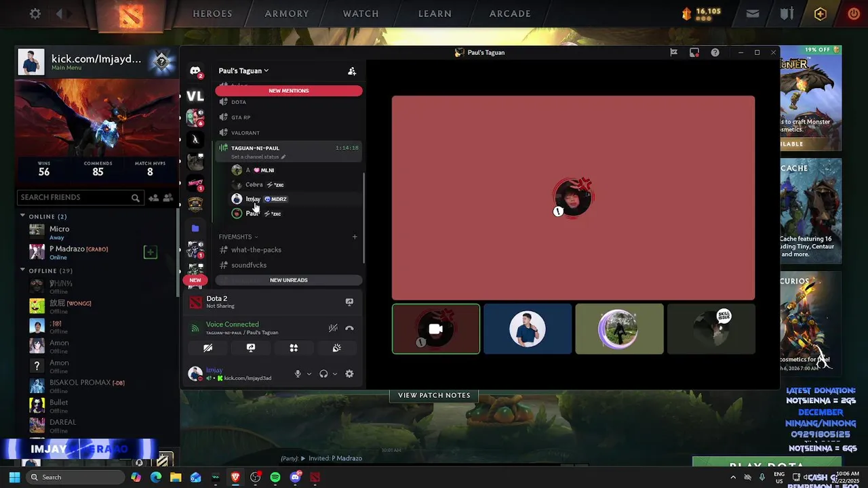
Task: Jump to New Mentions in Discord
Action: point(289,91)
